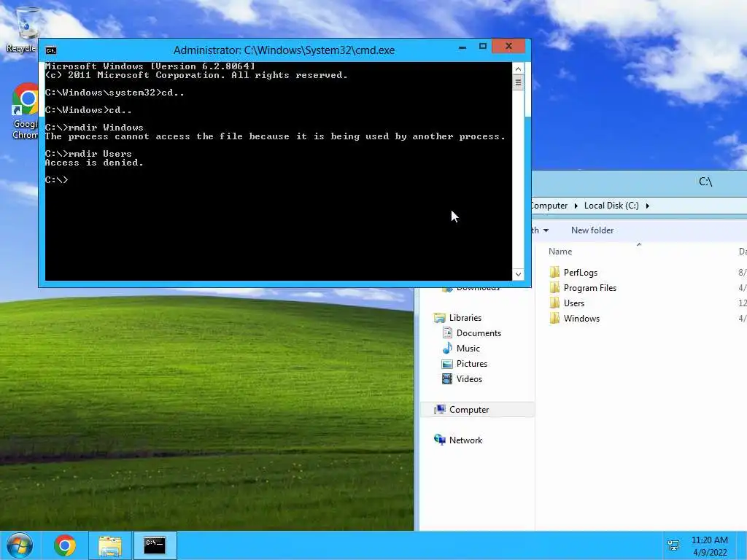
Task: Click the New folder button in Explorer
Action: coord(592,230)
